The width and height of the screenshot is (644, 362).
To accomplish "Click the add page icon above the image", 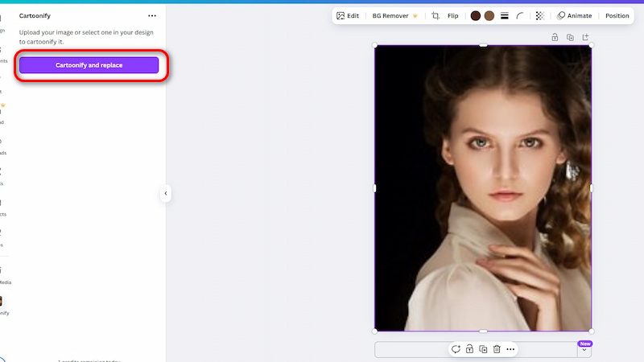I will pyautogui.click(x=586, y=37).
